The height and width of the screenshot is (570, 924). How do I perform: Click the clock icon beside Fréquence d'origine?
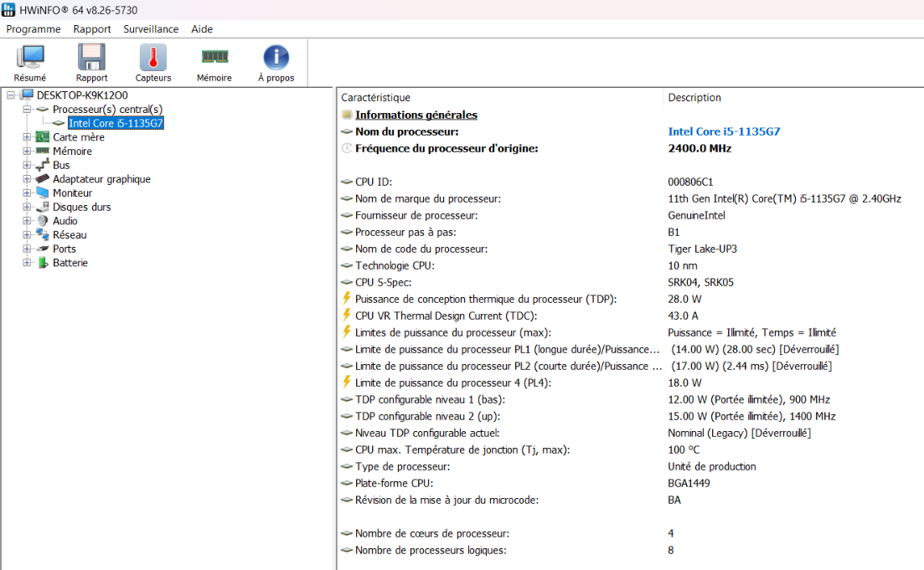347,148
